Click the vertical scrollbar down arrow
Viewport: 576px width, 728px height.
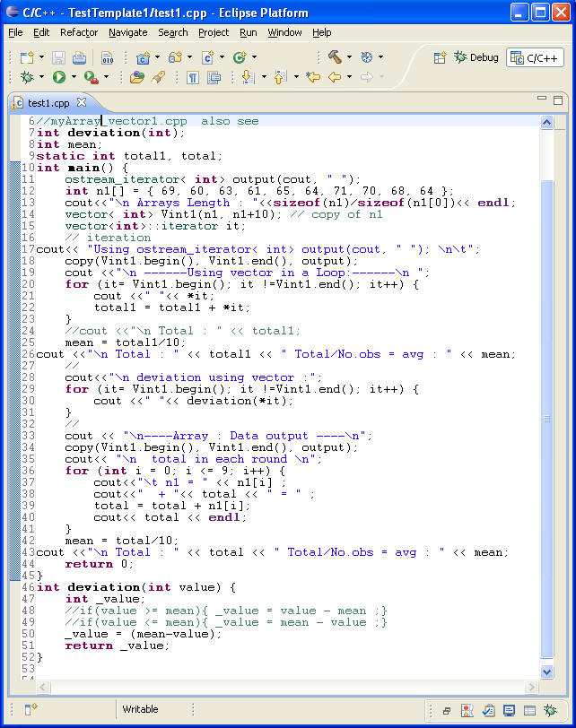pos(546,672)
